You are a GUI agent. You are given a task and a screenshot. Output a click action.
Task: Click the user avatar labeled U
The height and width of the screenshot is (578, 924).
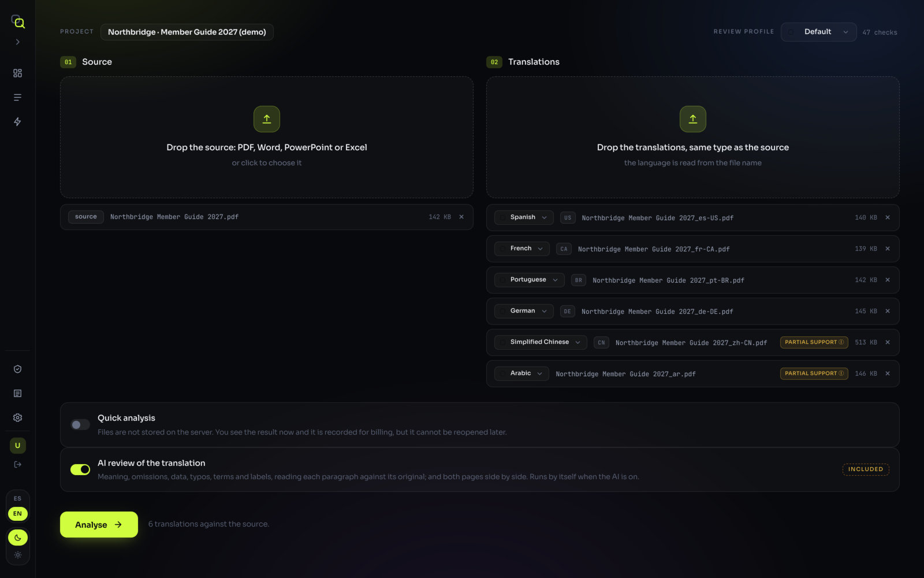18,446
